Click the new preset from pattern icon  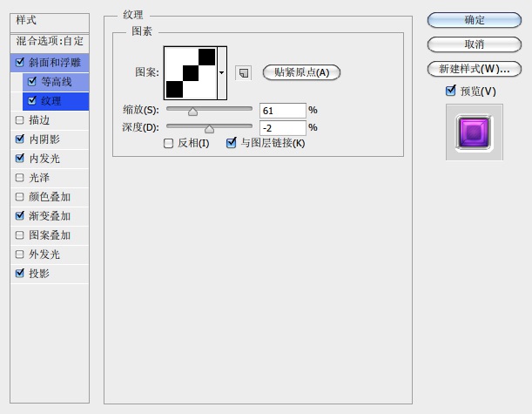[x=243, y=73]
